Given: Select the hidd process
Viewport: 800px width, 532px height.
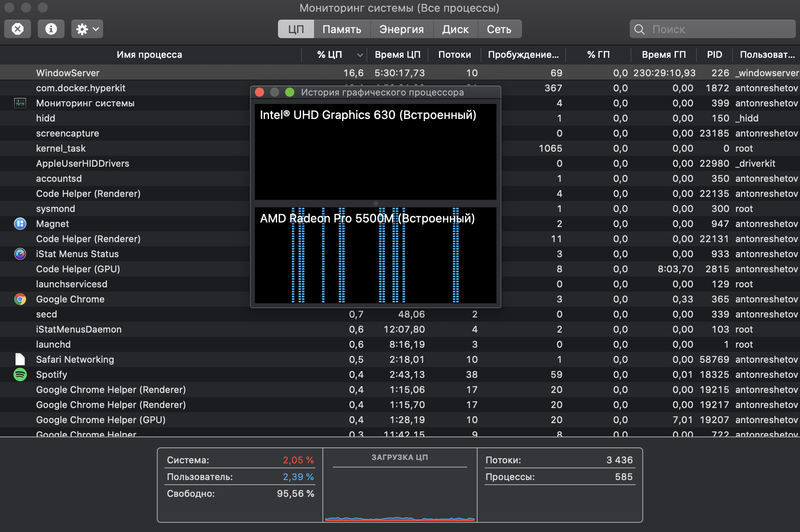Looking at the screenshot, I should [45, 118].
